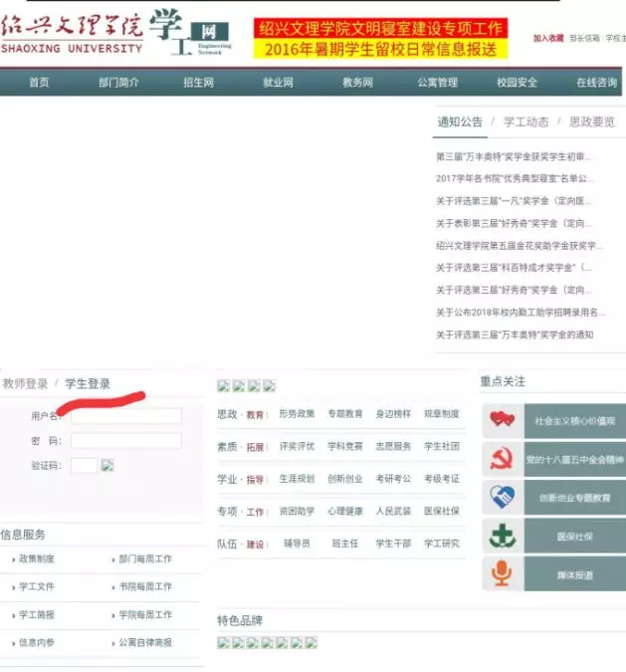Image resolution: width=626 pixels, height=672 pixels.
Task: Click the orange microphone icon for 媒体报道
Action: pyautogui.click(x=503, y=574)
